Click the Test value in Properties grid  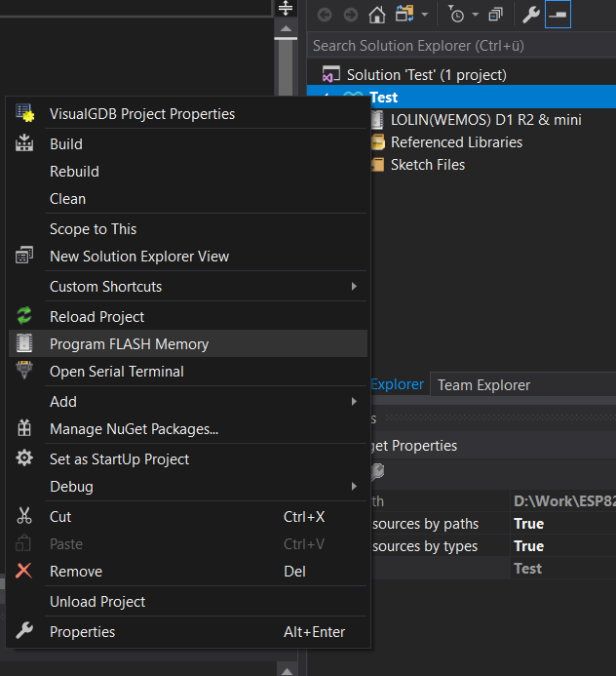click(527, 569)
